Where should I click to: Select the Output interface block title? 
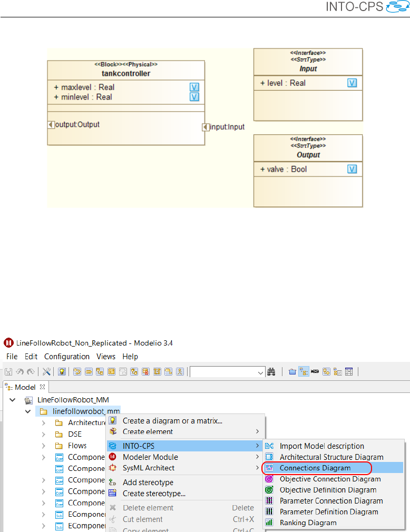click(x=308, y=155)
